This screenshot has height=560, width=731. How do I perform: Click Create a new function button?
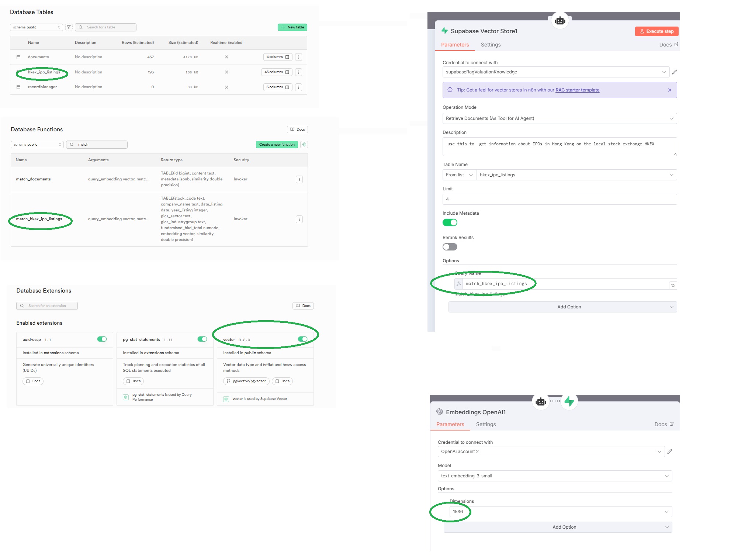click(x=277, y=145)
